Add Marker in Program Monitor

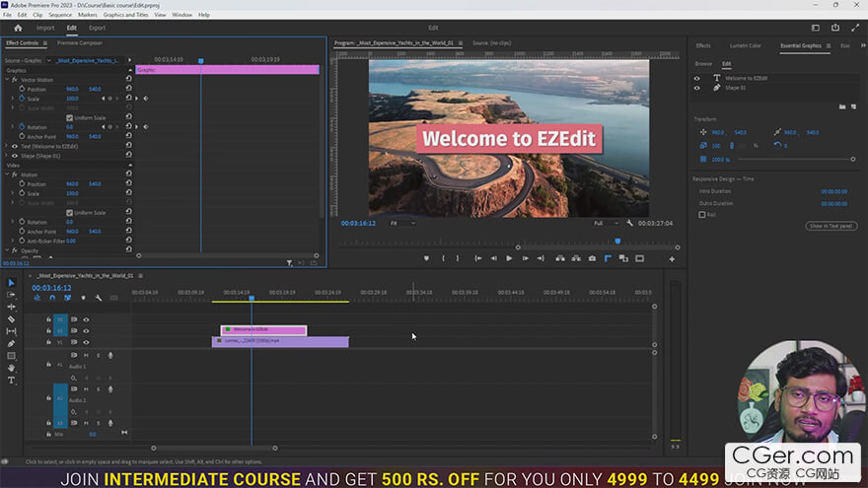pyautogui.click(x=426, y=258)
